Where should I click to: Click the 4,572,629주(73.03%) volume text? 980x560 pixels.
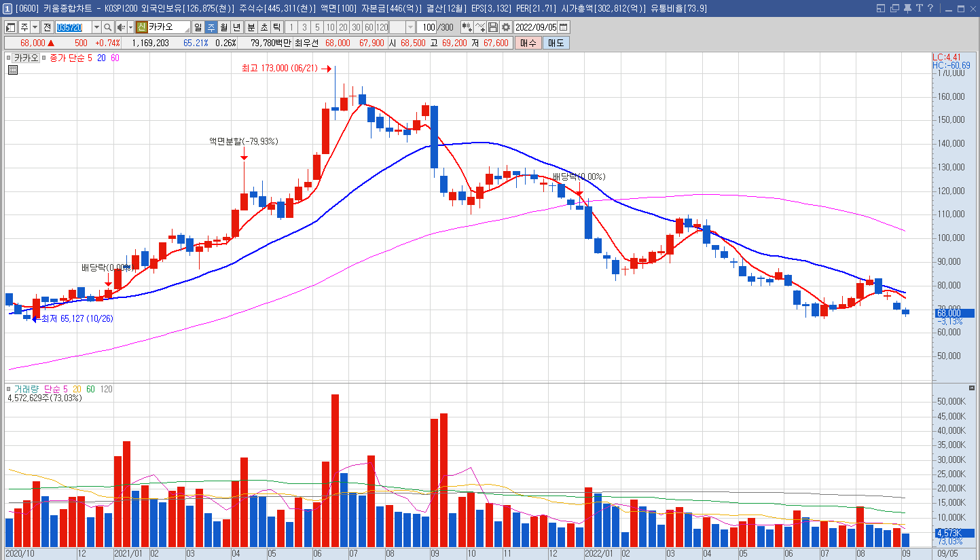tap(45, 398)
